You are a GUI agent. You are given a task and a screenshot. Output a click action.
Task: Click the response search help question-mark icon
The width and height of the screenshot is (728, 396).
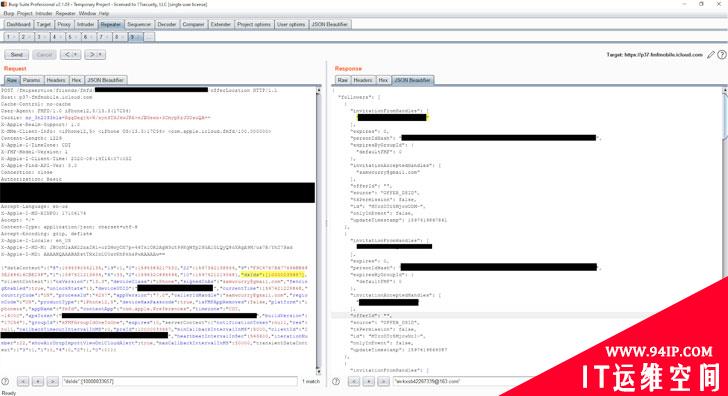point(336,381)
